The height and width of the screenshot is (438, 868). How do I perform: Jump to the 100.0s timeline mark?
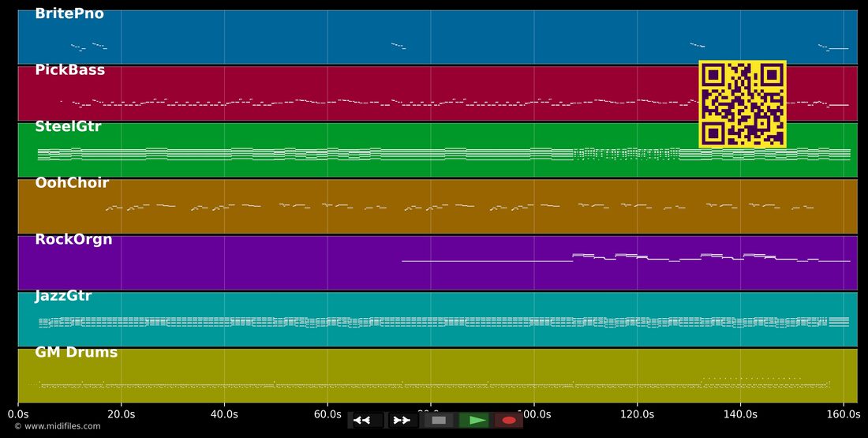pyautogui.click(x=533, y=414)
